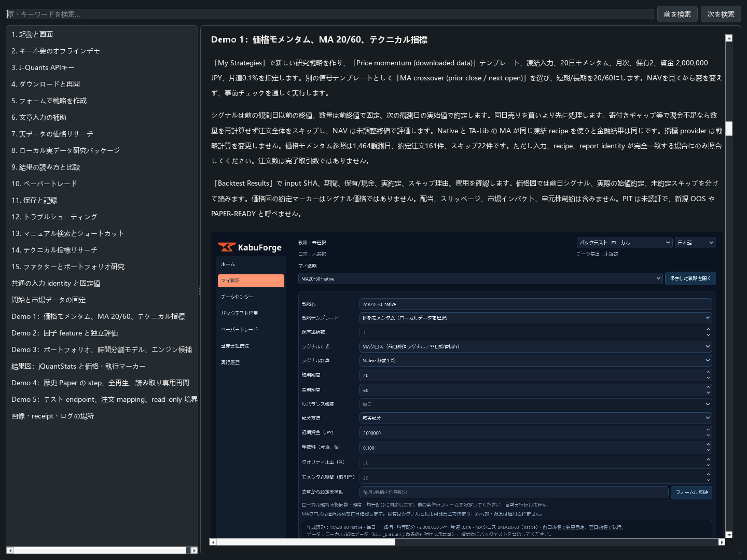Select Demo 5: テスト endpoint entry
The width and height of the screenshot is (747, 560).
coord(102,399)
